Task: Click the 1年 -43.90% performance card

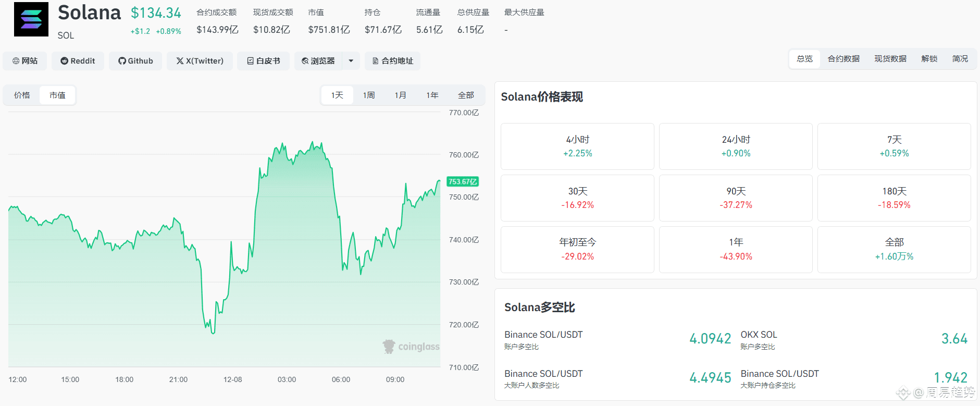Action: [x=736, y=250]
